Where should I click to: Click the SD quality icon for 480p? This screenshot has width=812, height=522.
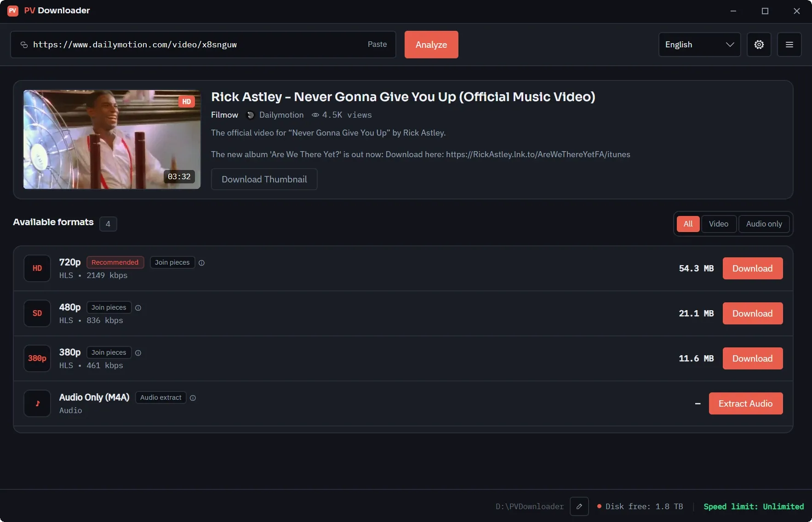tap(37, 313)
